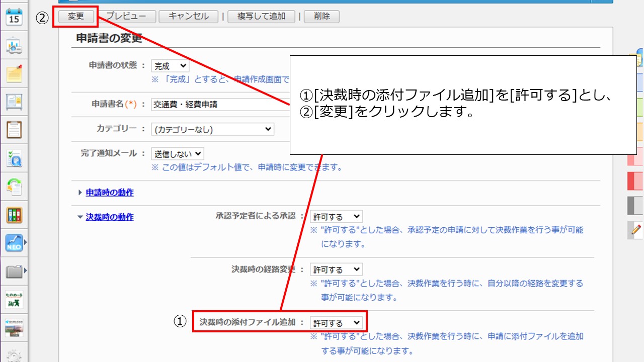
Task: Click the blue NEO chart icon
Action: coord(14,243)
